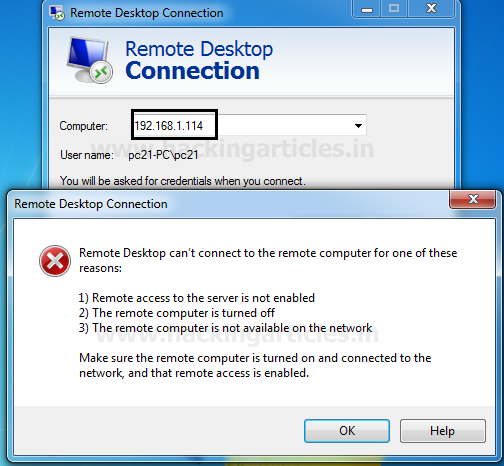Viewport: 504px width, 466px height.
Task: Close the main Remote Desktop Connection window
Action: click(x=431, y=9)
